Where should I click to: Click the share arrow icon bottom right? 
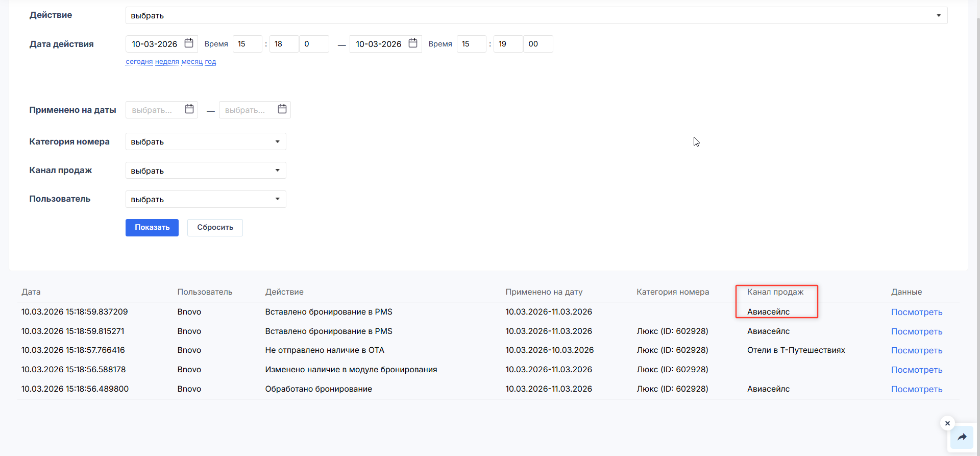(962, 437)
